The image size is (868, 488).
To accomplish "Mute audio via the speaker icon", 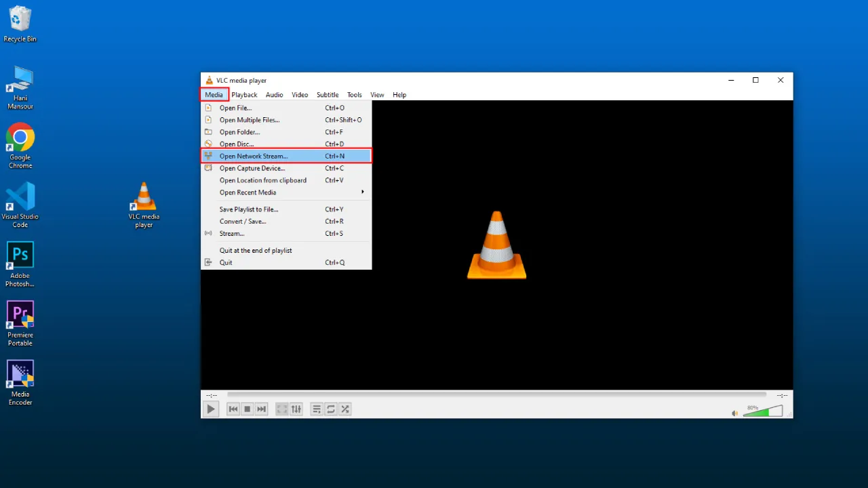I will (734, 413).
